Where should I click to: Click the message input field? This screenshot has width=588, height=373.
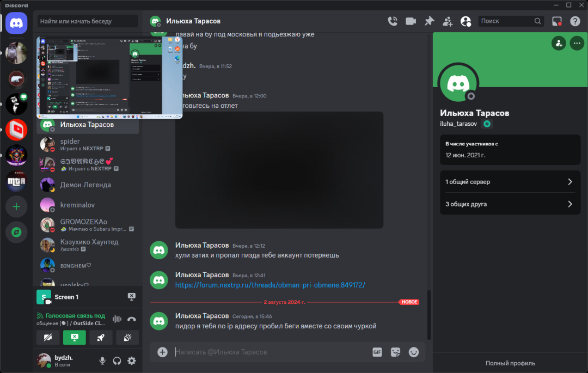[x=269, y=352]
